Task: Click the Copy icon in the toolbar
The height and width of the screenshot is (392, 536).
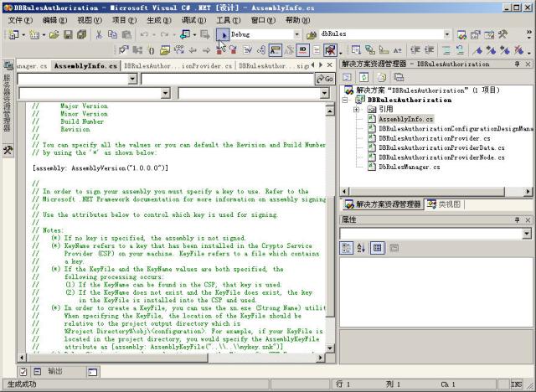Action: coord(112,34)
